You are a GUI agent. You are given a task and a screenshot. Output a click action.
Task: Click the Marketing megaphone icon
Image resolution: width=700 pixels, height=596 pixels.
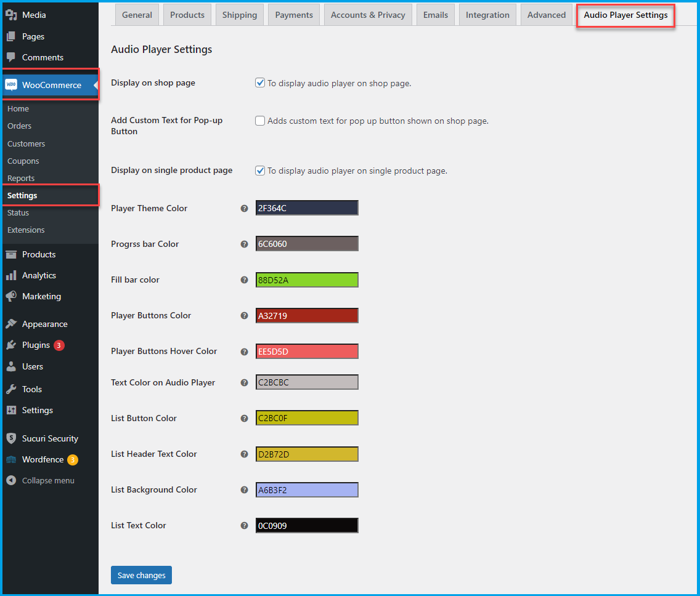point(11,296)
